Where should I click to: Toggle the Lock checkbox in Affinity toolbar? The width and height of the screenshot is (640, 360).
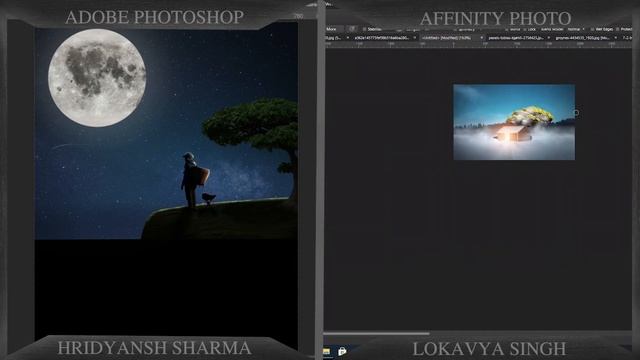[x=525, y=29]
